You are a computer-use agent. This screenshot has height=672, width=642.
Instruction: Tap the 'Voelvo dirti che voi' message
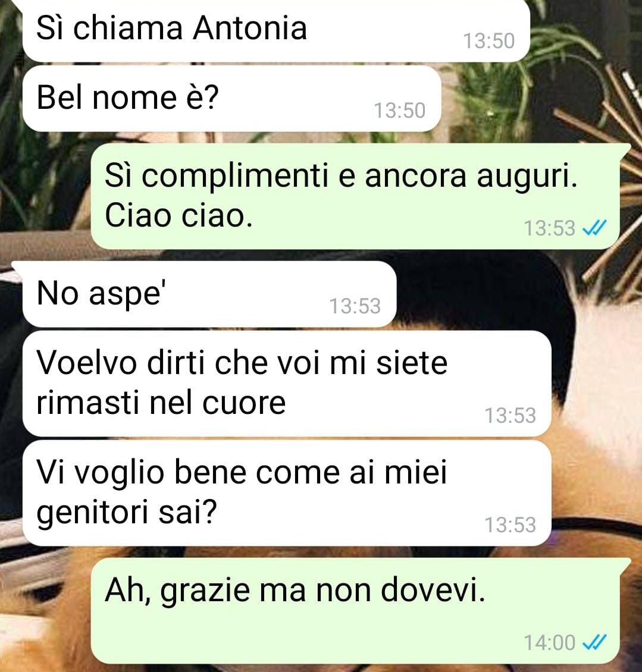tap(286, 384)
